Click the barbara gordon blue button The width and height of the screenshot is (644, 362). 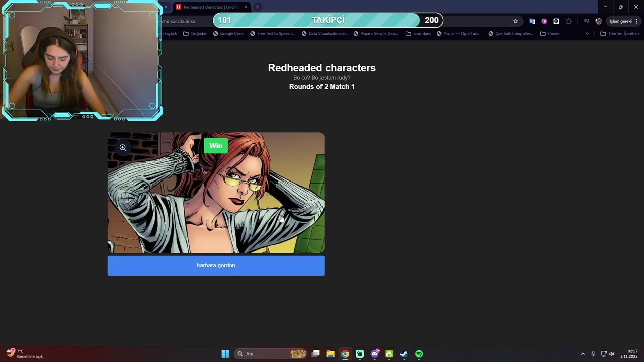pos(216,265)
